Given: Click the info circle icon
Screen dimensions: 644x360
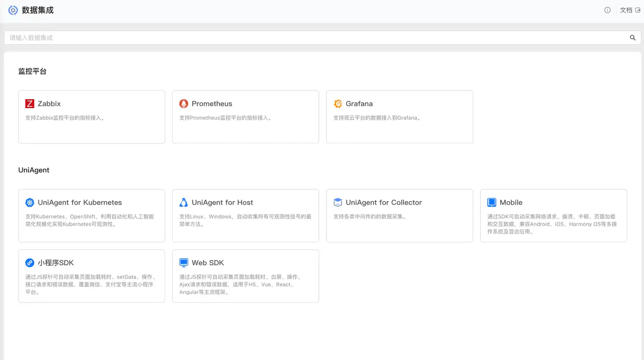Looking at the screenshot, I should [607, 10].
